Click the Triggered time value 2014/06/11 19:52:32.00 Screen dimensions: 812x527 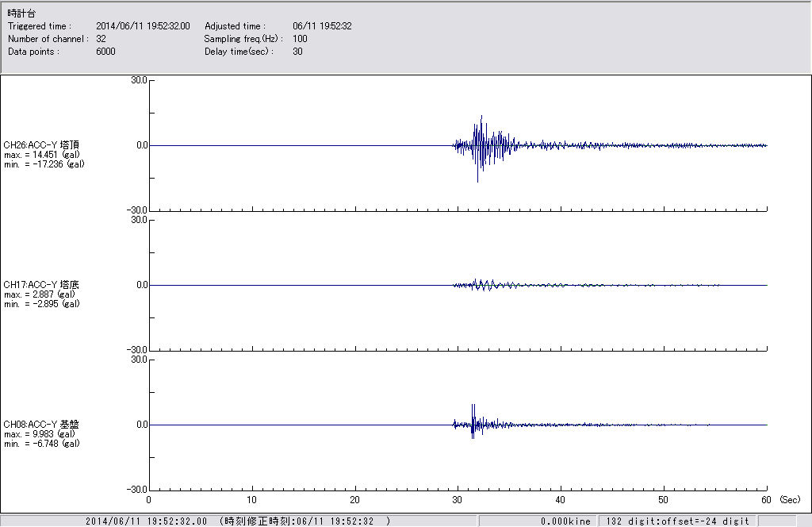[148, 26]
